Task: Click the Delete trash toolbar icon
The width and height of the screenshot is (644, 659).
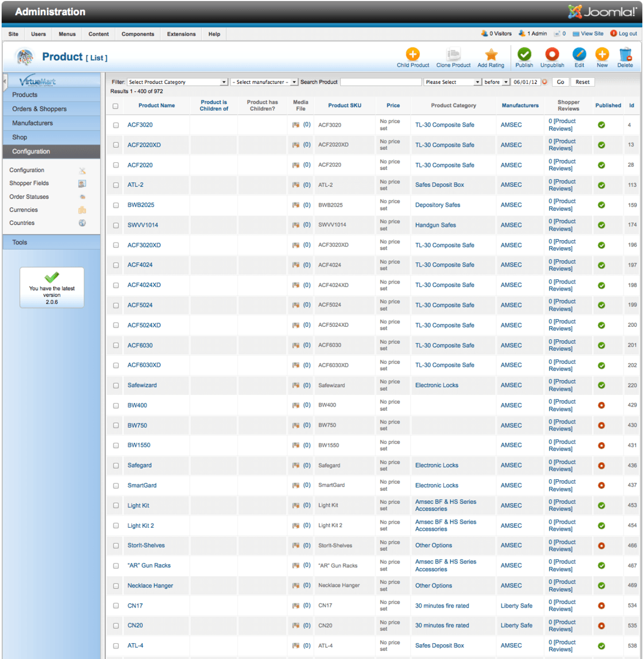Action: (x=625, y=54)
